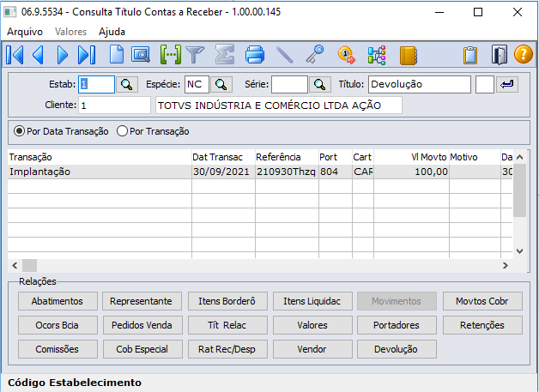This screenshot has width=539, height=392.
Task: Click the Devolução button in Relações
Action: (397, 349)
